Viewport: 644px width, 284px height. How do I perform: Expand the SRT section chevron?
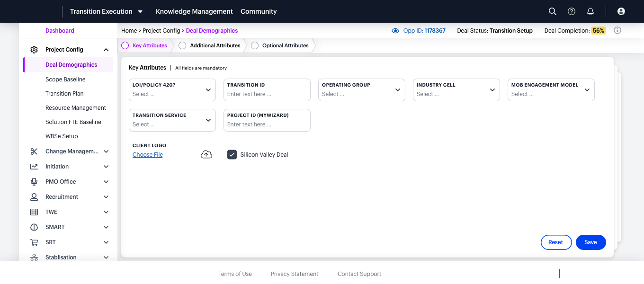coord(106,242)
